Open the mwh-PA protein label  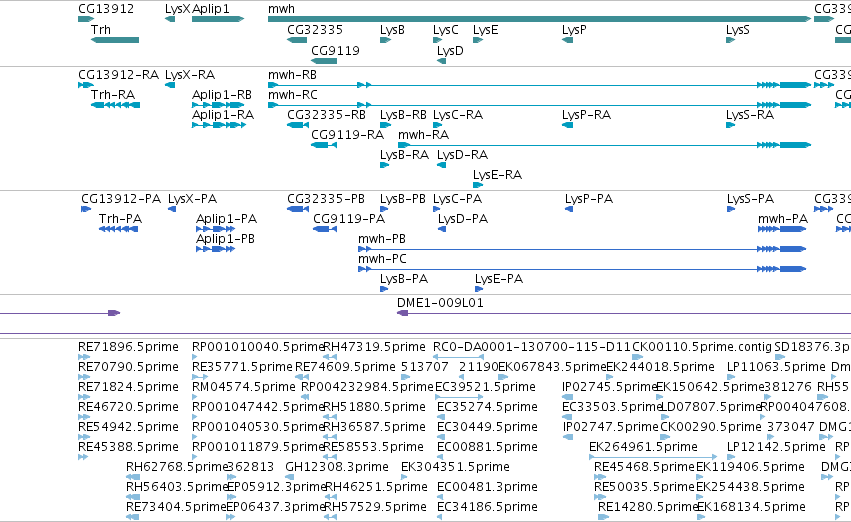783,219
